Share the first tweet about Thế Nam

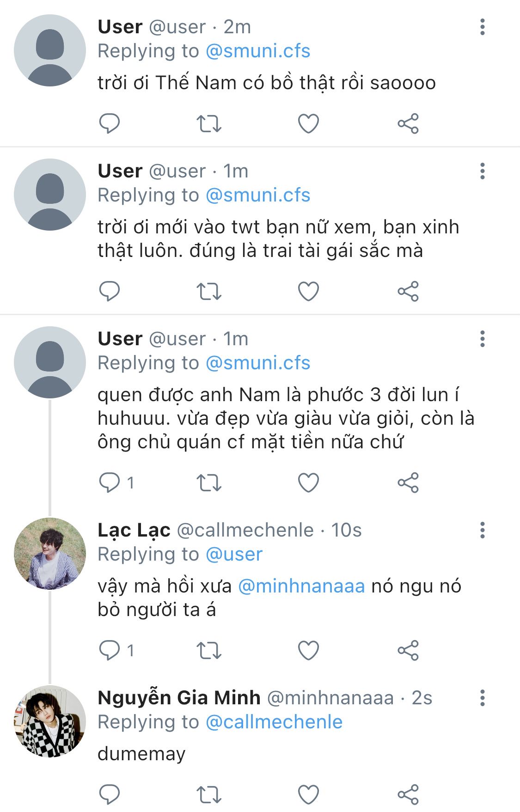click(408, 123)
